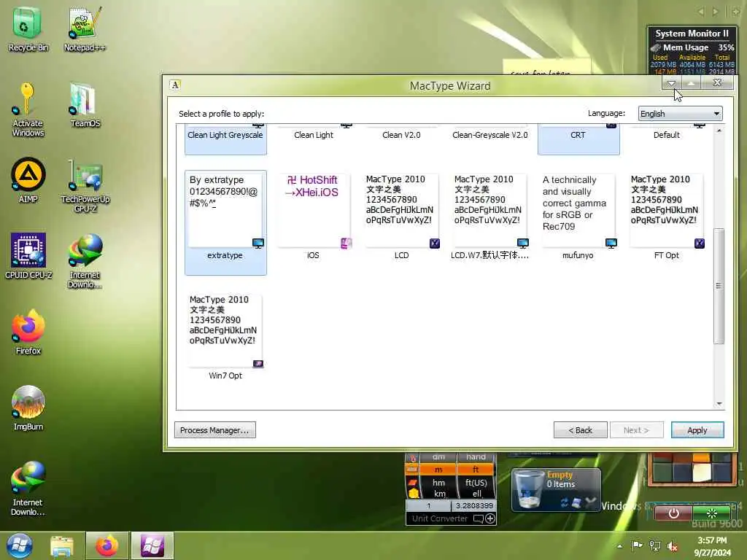This screenshot has height=560, width=747.
Task: Click the Next button
Action: pos(636,430)
